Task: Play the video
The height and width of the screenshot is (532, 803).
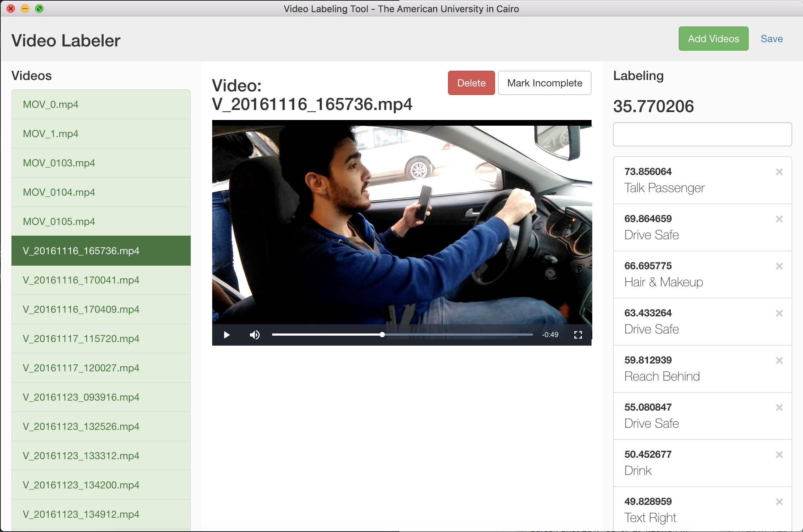Action: [x=226, y=335]
